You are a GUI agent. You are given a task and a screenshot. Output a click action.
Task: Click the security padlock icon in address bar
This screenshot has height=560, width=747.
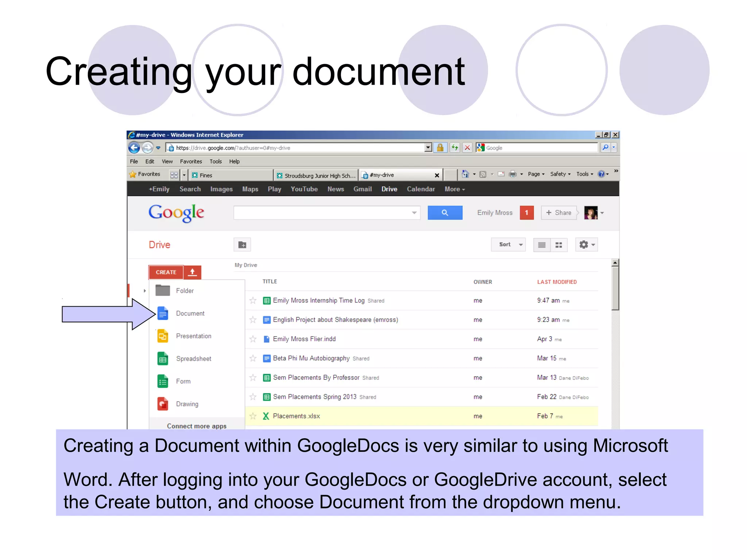tap(440, 148)
